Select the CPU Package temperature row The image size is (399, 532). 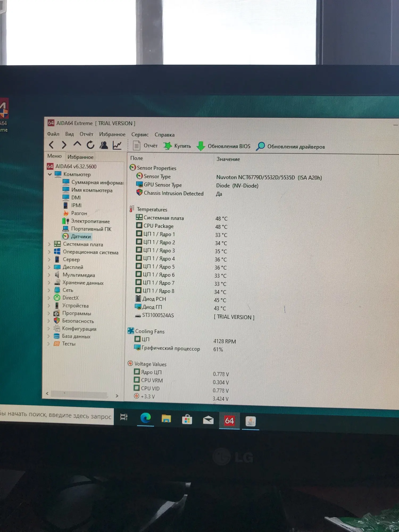click(182, 226)
